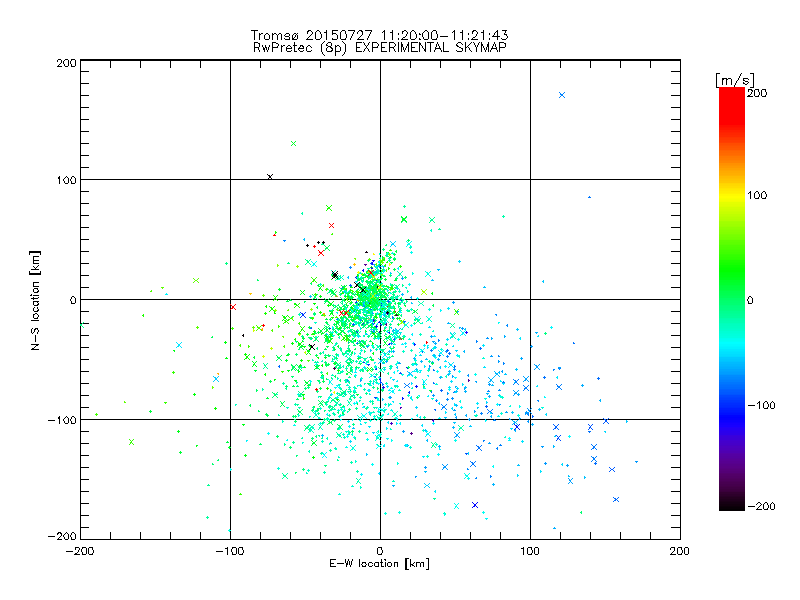Screen dimensions: 800x600
Task: Select the colorbar tick label '0'
Action: [750, 300]
